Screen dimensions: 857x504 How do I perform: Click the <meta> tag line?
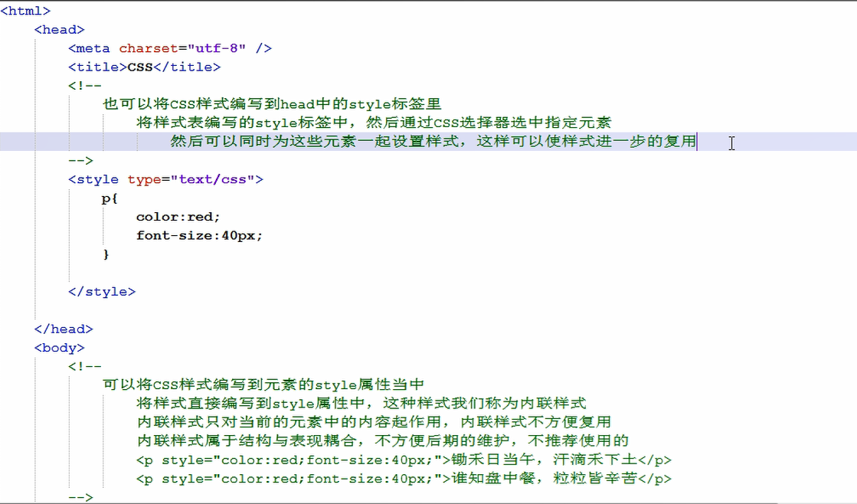coord(168,47)
